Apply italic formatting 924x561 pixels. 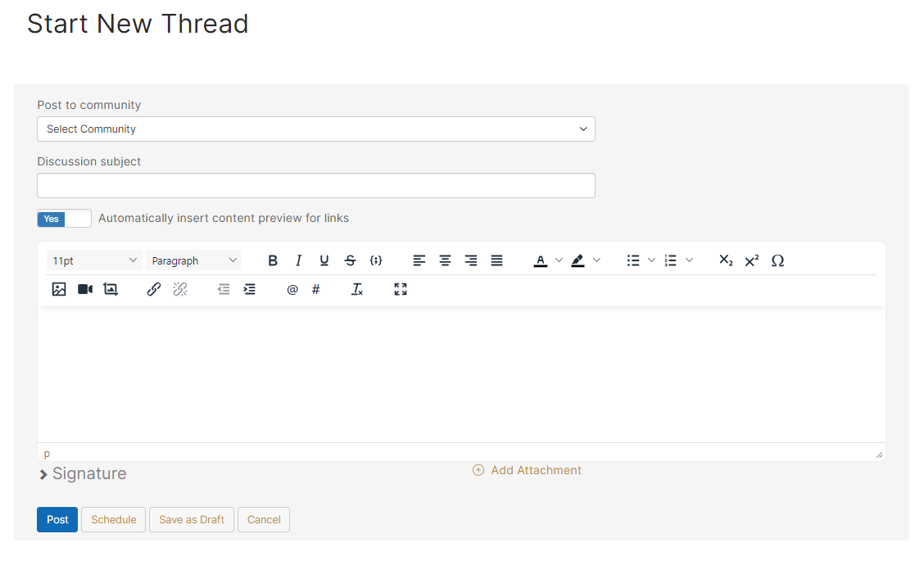click(x=298, y=260)
